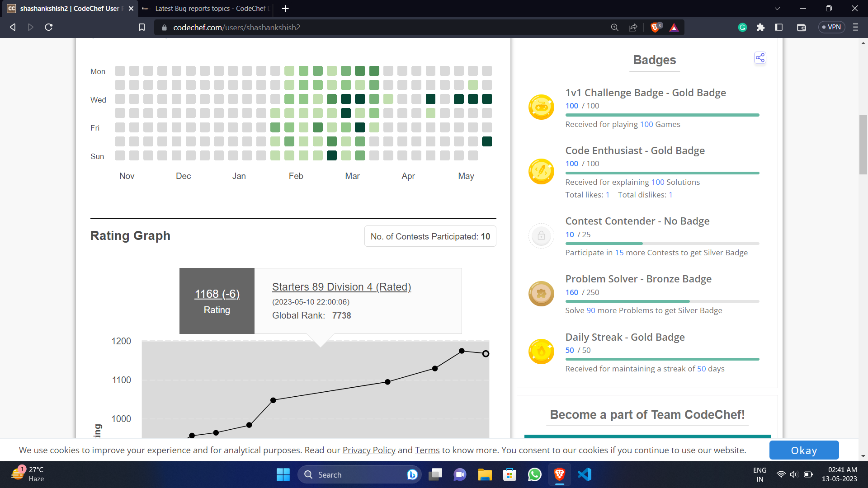The height and width of the screenshot is (488, 868).
Task: Accept cookies with Okay button
Action: coord(804,450)
